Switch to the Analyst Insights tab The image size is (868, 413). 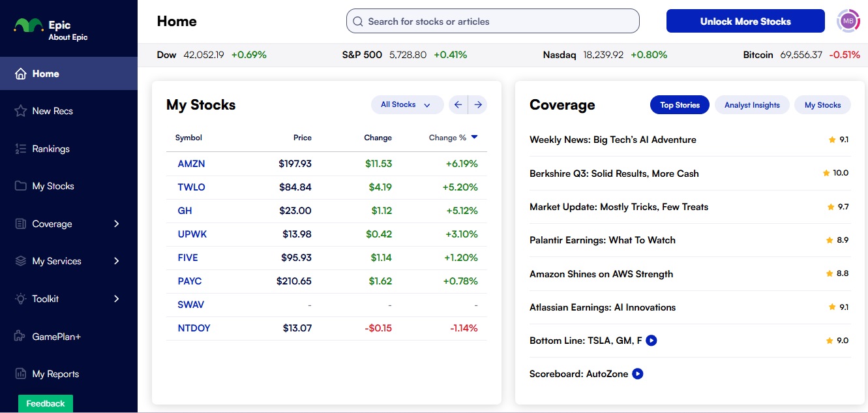752,104
